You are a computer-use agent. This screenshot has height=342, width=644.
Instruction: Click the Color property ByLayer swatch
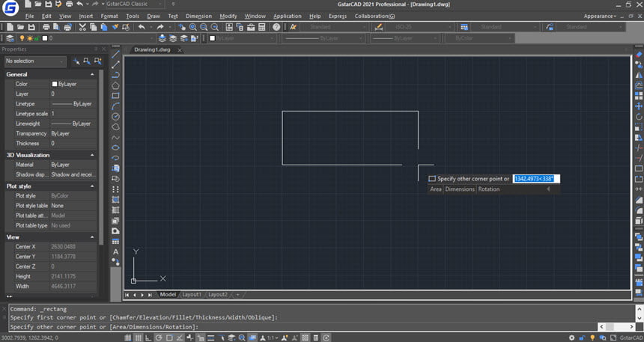coord(54,84)
